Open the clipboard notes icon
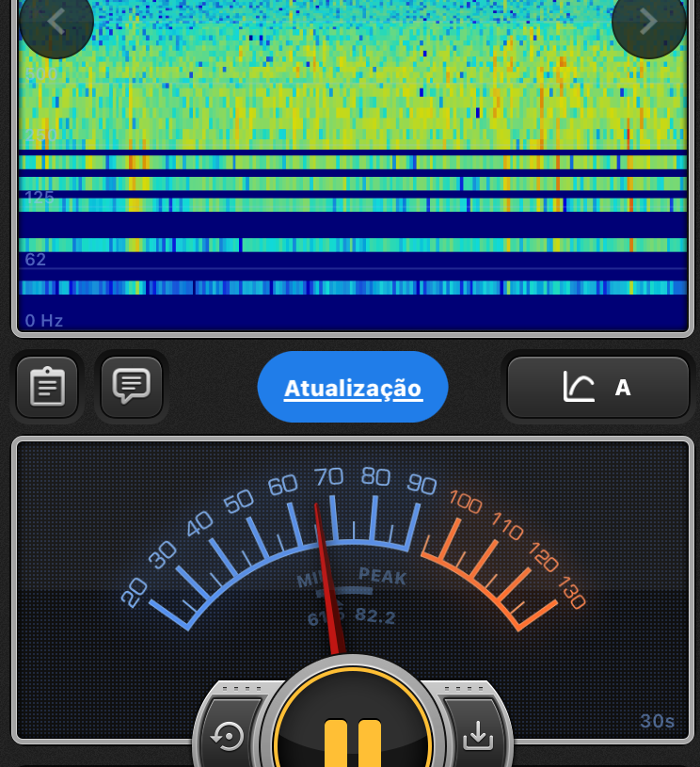The image size is (700, 767). tap(47, 386)
